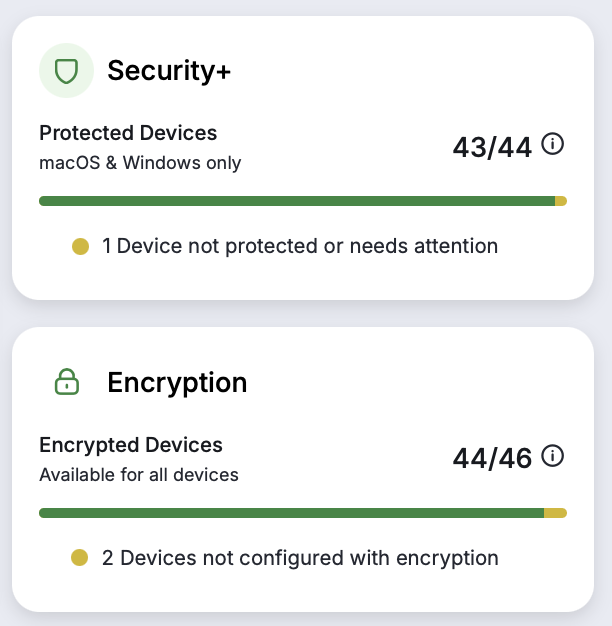The height and width of the screenshot is (626, 612).
Task: Click the Protected Devices label
Action: (x=128, y=133)
